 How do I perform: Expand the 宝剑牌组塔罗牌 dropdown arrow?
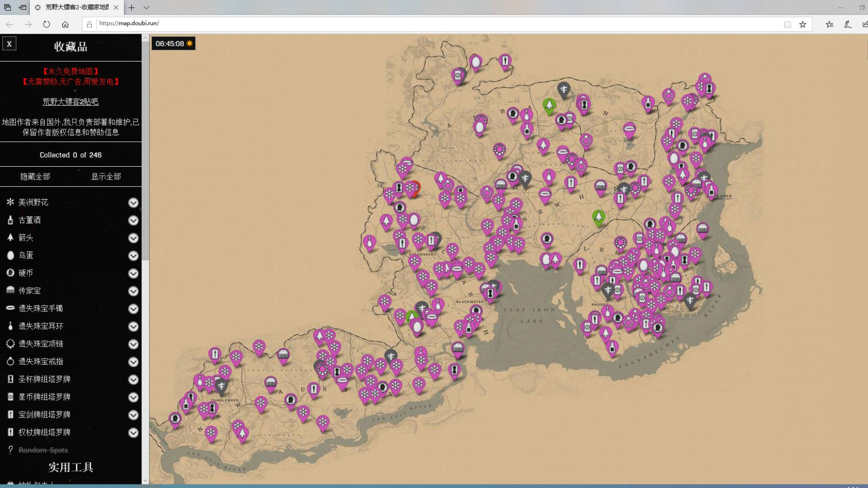tap(133, 415)
